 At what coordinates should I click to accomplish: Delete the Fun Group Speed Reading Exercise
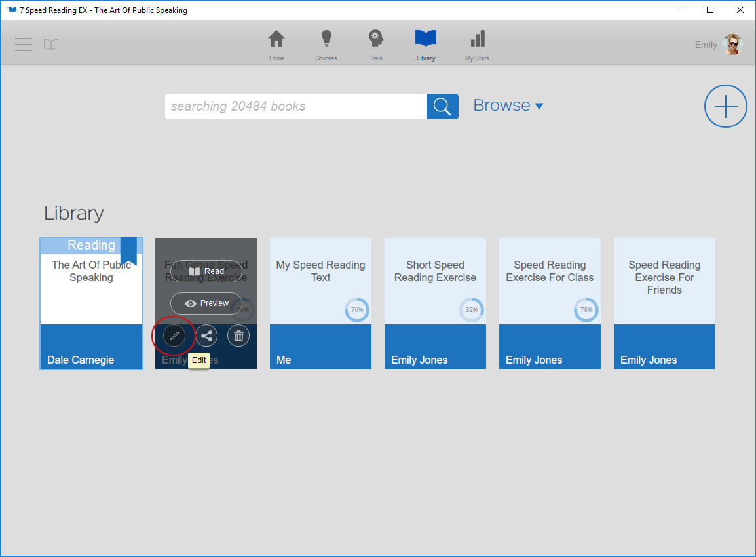(x=238, y=335)
